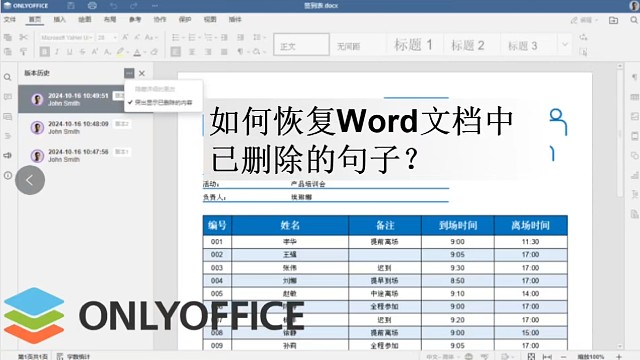The image size is (640, 360).
Task: Click the About info icon in sidebar
Action: [8, 176]
